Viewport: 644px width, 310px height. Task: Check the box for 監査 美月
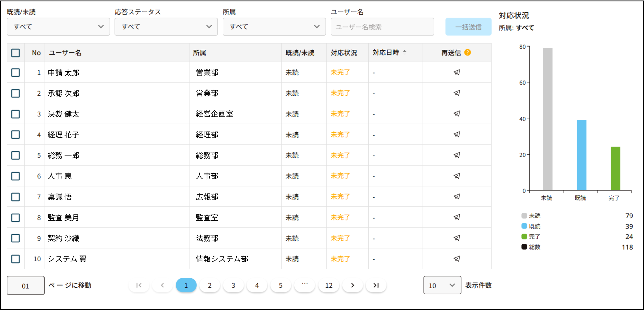pyautogui.click(x=16, y=218)
